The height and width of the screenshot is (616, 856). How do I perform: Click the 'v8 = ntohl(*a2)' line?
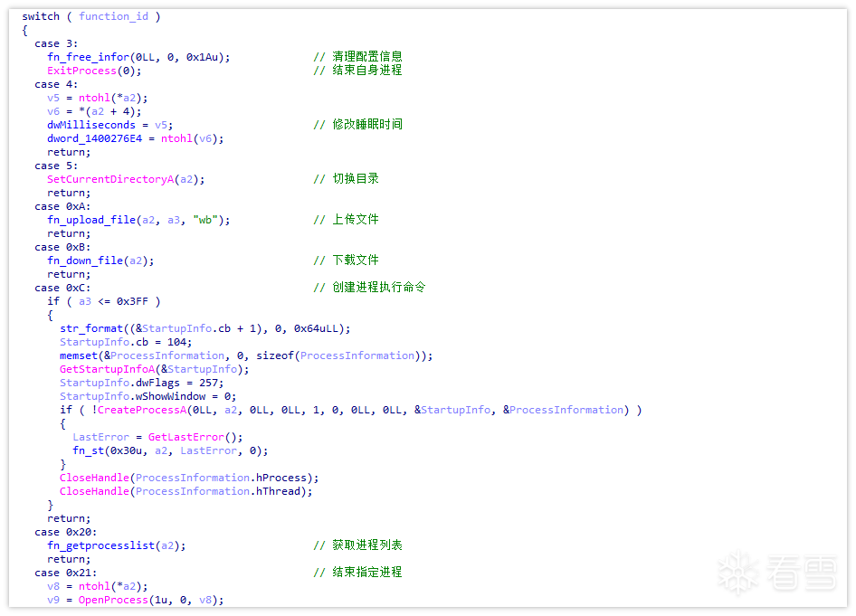point(97,586)
